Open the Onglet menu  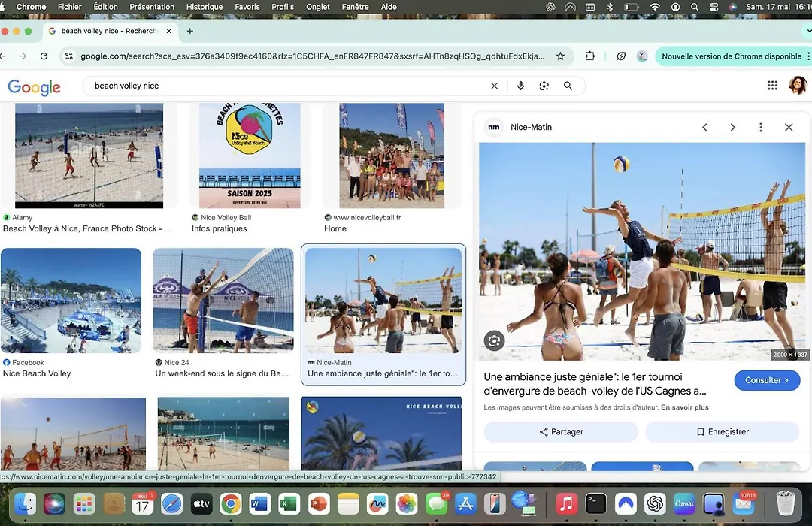click(317, 7)
